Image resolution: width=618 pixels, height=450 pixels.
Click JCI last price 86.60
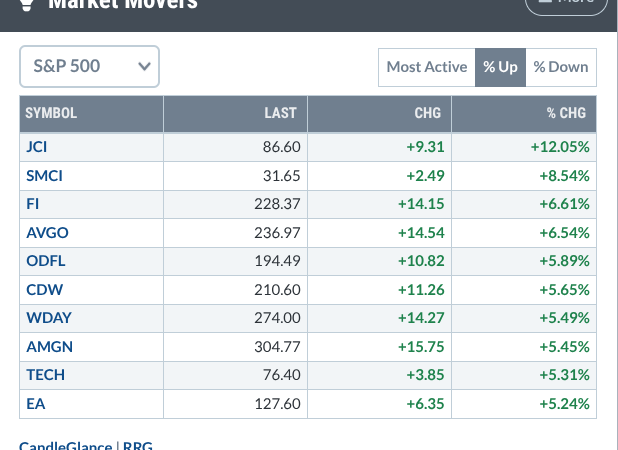[x=281, y=147]
